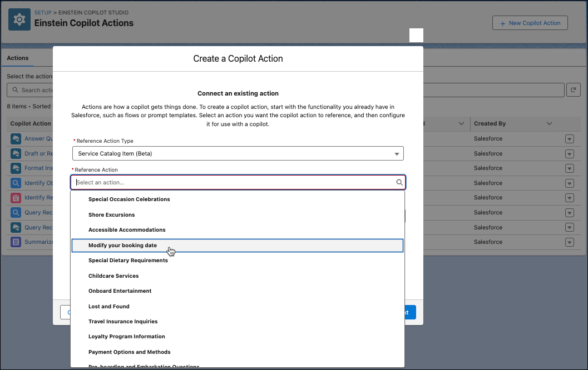
Task: Select Payment Options and Methods option
Action: 238,352
